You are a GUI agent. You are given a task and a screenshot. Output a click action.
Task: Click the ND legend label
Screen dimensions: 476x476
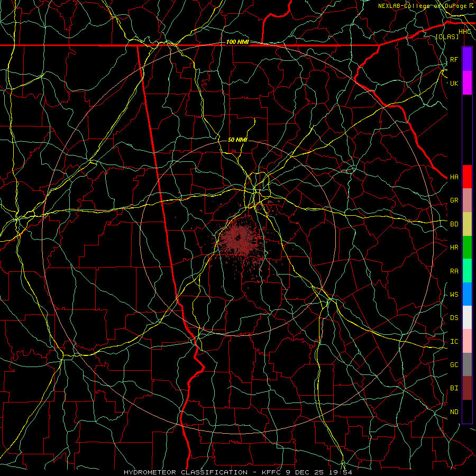point(454,412)
